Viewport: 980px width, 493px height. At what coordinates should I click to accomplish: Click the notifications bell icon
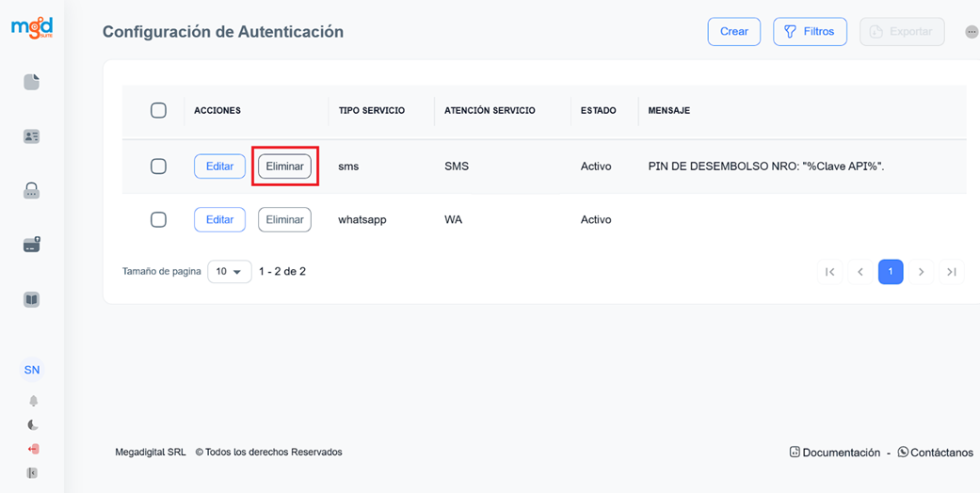click(33, 401)
